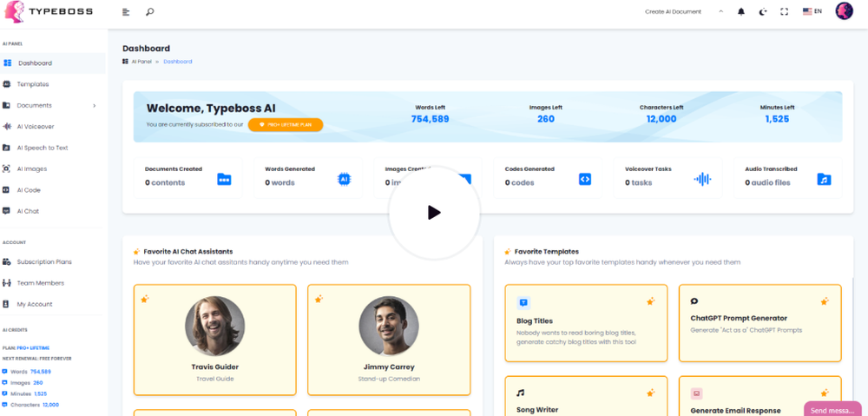Click the Templates sidebar icon

pos(6,84)
